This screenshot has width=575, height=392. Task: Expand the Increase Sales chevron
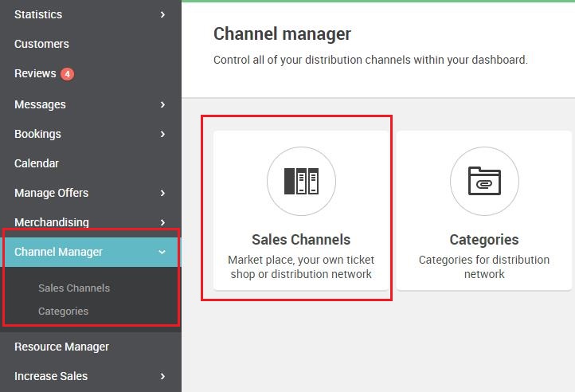162,376
